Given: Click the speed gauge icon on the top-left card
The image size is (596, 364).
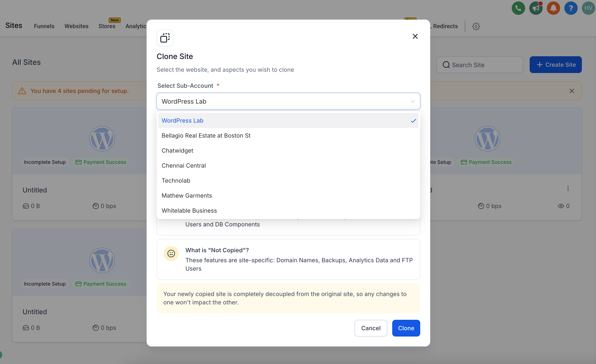Looking at the screenshot, I should pos(96,206).
